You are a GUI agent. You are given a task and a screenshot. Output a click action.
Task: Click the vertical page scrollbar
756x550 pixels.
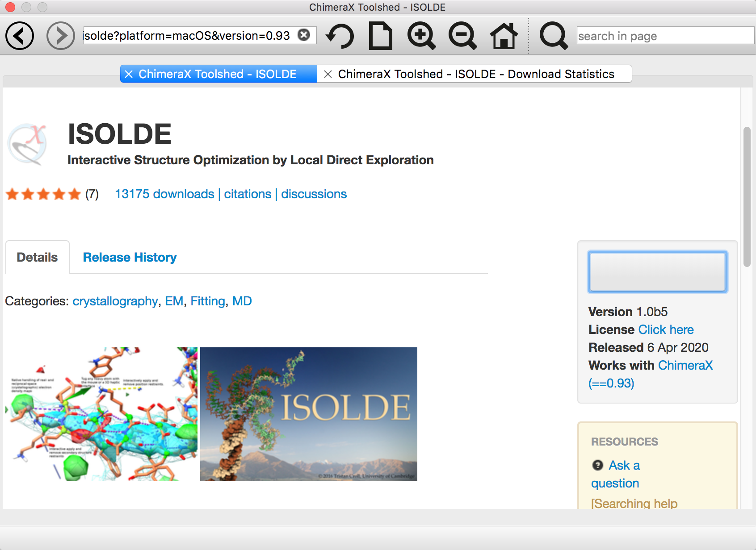(747, 196)
